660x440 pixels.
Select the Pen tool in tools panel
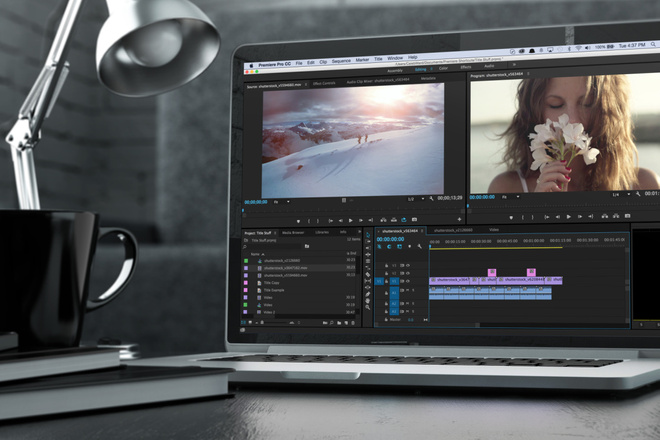coord(368,294)
